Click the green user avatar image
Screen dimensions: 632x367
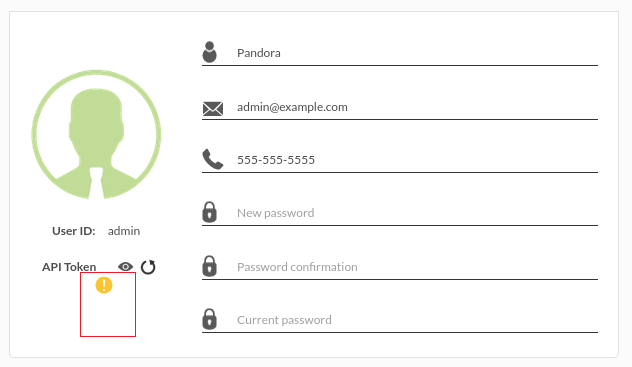point(96,135)
